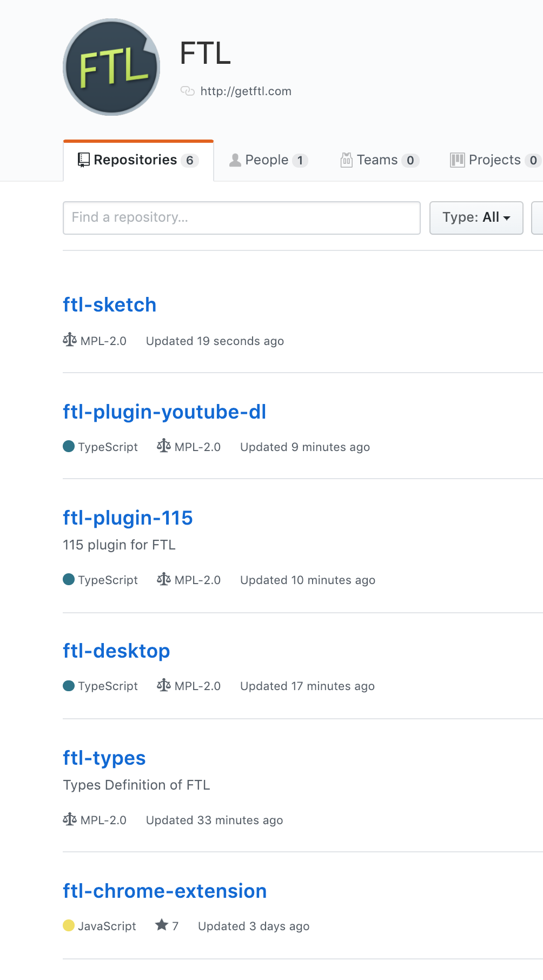Visit the http://getftl.com website link
This screenshot has height=980, width=543.
pyautogui.click(x=246, y=91)
